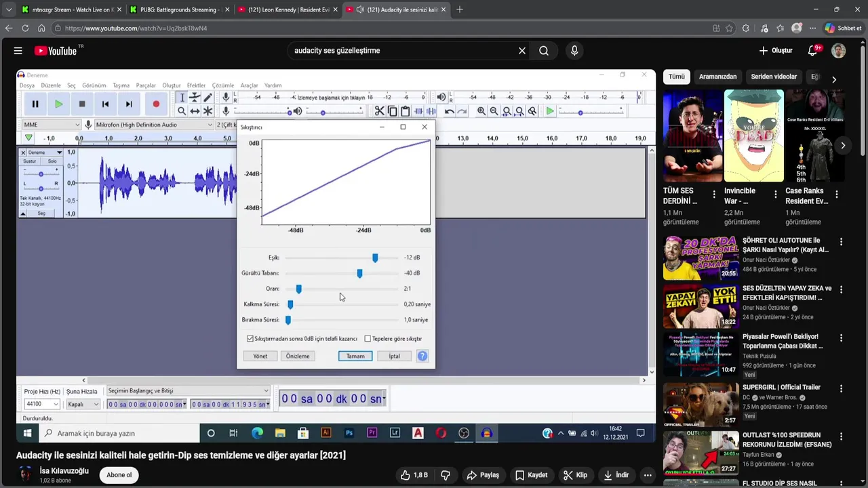This screenshot has height=488, width=868.
Task: Click the Gürültü Tabanı slider handle
Action: point(359,273)
